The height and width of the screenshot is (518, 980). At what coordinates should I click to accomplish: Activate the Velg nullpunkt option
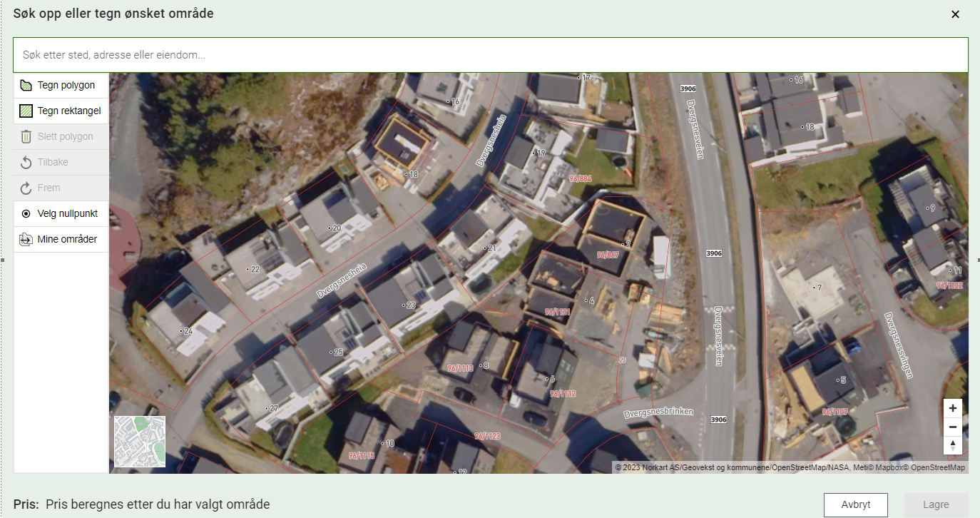[x=61, y=213]
